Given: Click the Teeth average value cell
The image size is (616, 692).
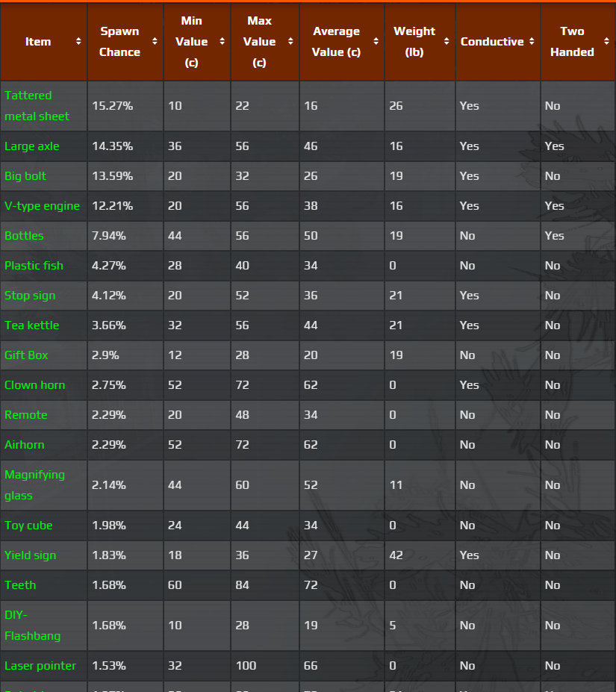Looking at the screenshot, I should 311,585.
